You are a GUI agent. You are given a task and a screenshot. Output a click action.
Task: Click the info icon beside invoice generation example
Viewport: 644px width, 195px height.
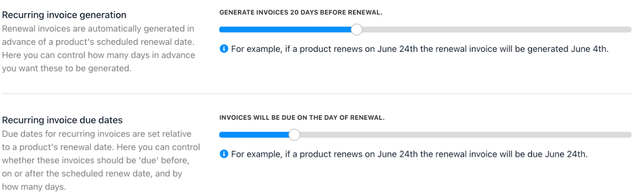click(x=224, y=49)
